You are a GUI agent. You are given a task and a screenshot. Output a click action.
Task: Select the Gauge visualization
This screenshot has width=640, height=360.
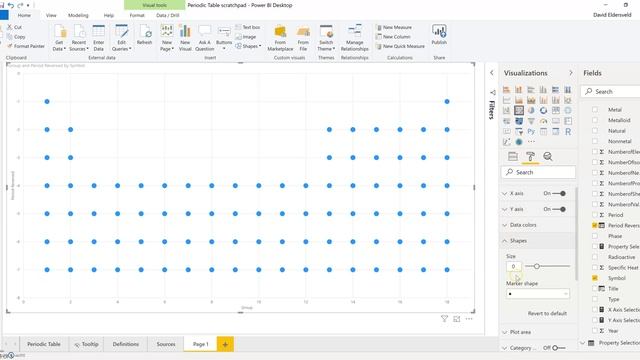pos(543,121)
